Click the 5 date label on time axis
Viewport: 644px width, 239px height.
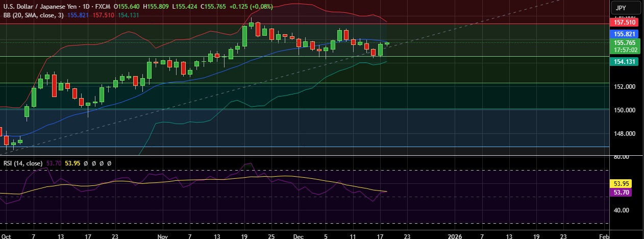point(326,237)
